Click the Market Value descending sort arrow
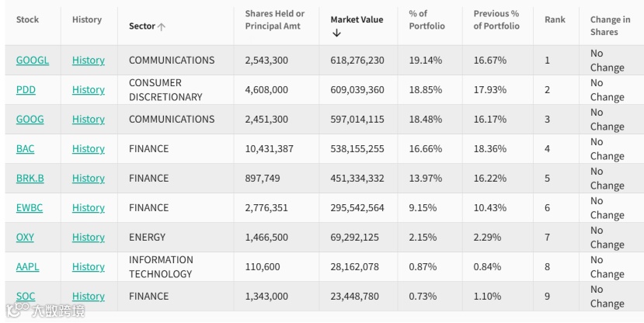 pos(336,33)
